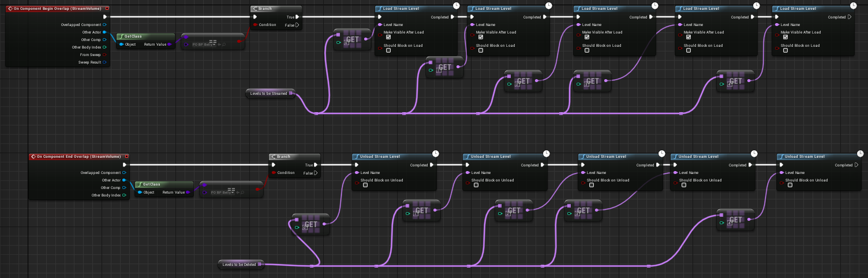This screenshot has width=868, height=278.
Task: Click array output pin of Levels to be Deleted
Action: coord(260,265)
